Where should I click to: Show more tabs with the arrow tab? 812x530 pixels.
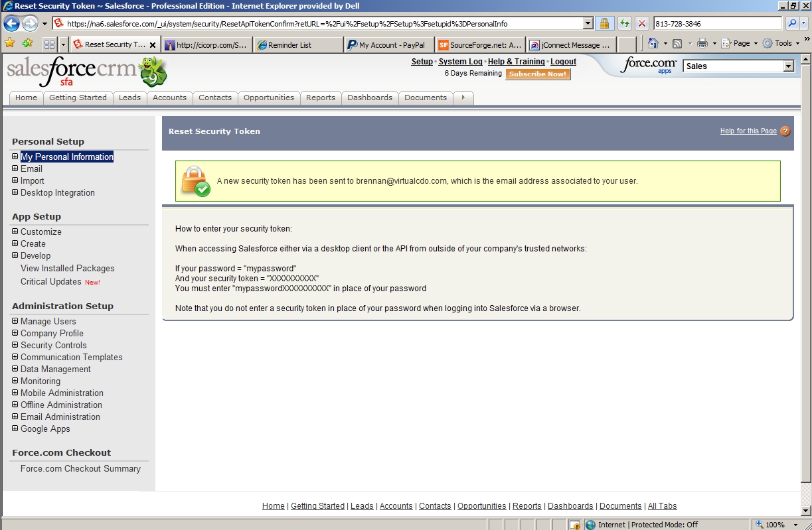(x=463, y=98)
